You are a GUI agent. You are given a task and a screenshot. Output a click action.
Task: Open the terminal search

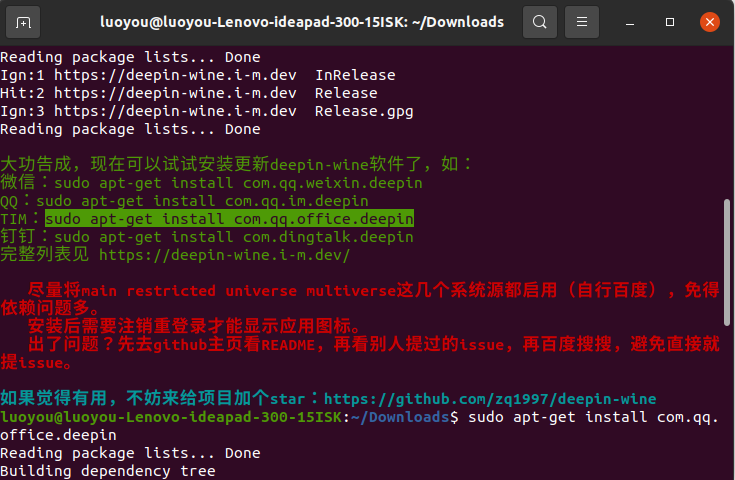(x=540, y=22)
